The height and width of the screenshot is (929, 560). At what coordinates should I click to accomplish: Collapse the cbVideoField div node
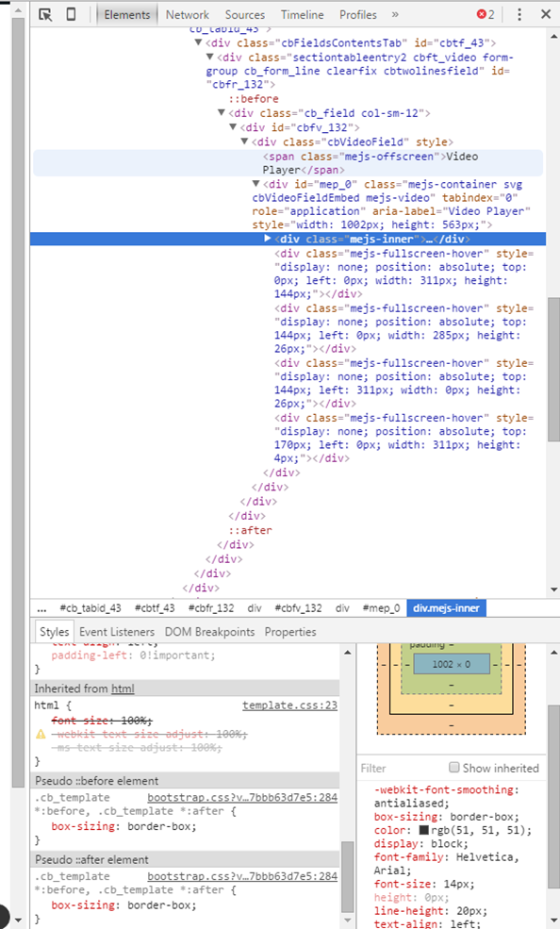(244, 141)
